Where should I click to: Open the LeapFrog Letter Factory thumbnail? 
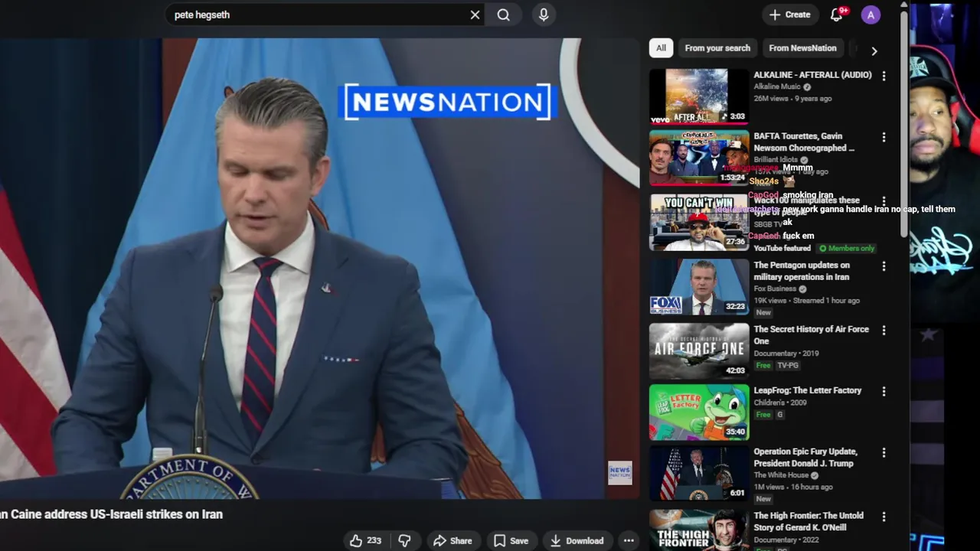(x=699, y=412)
